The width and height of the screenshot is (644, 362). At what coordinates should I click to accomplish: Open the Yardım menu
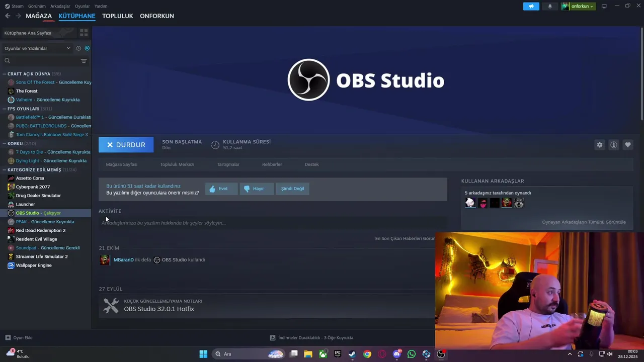(x=101, y=6)
